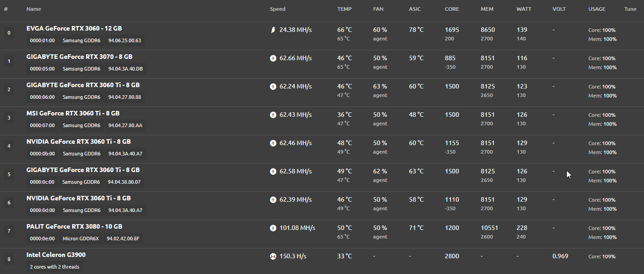
Task: Open the EVGA GeForce RTX 3060 row
Action: 322,36
